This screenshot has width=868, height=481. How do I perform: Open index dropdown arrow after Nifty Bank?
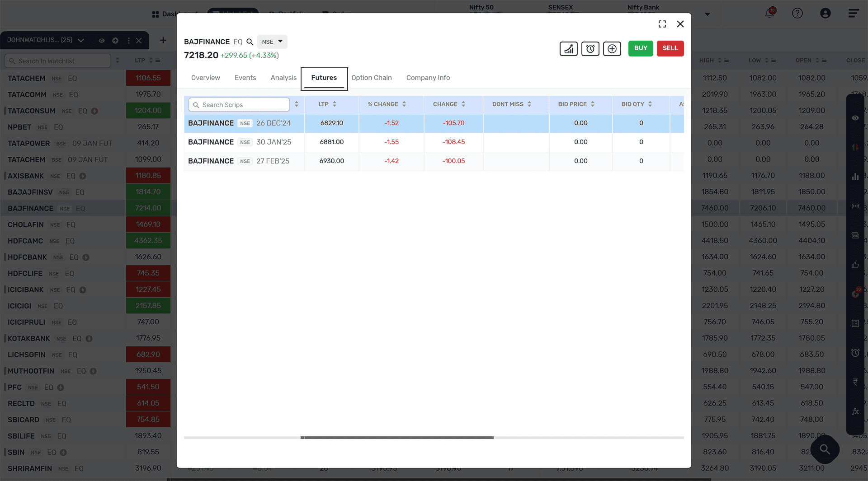[x=708, y=14]
